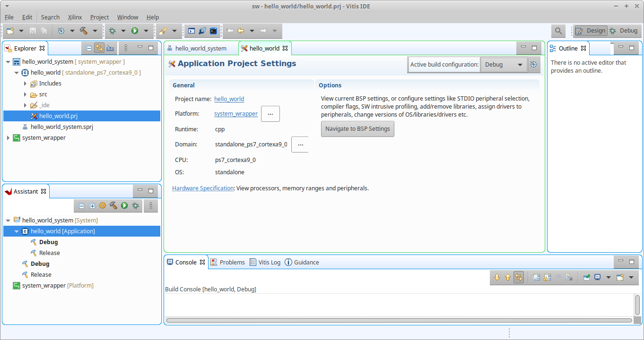Viewport: 644px width, 340px height.
Task: Click the gear icon in Assistant toolbar
Action: [102, 205]
